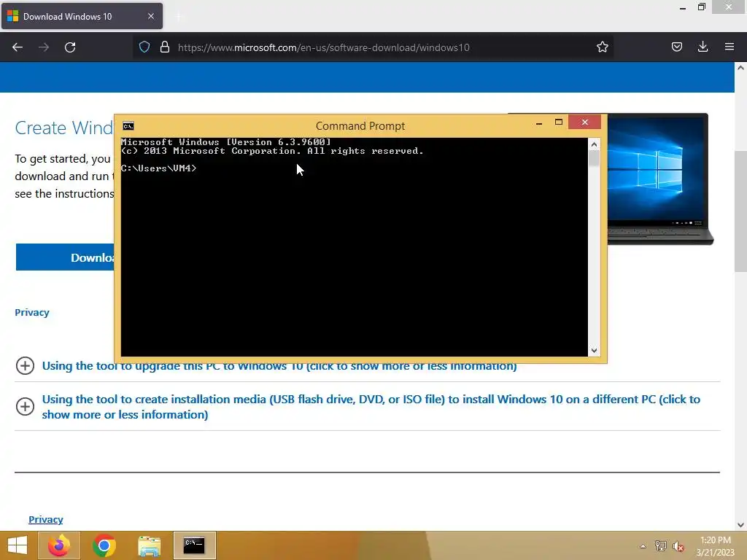
Task: Show hidden tray icons arrow
Action: pos(643,546)
